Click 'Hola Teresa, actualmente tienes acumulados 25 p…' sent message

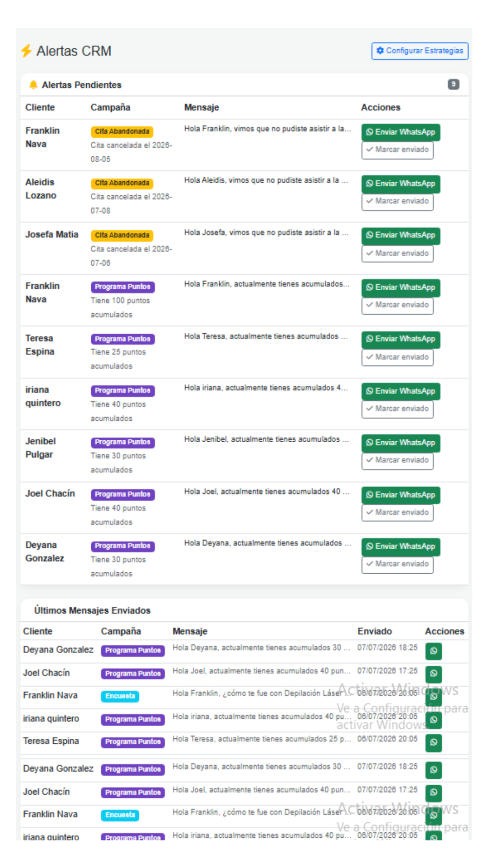(x=262, y=739)
